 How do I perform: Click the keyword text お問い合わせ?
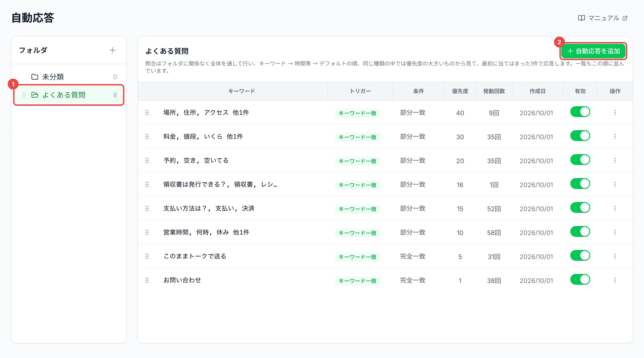(x=182, y=280)
